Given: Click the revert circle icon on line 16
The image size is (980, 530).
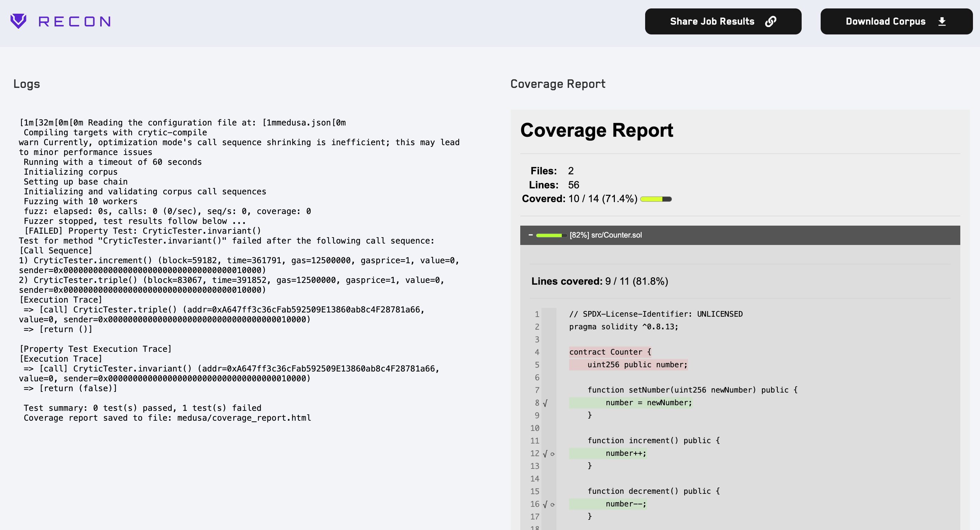Looking at the screenshot, I should pos(553,505).
